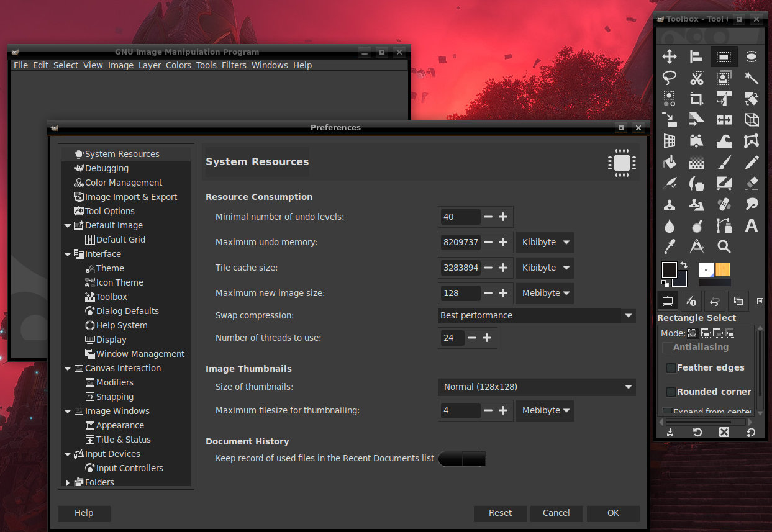The image size is (772, 532).
Task: Open the Tile cache size unit dropdown
Action: [x=545, y=268]
